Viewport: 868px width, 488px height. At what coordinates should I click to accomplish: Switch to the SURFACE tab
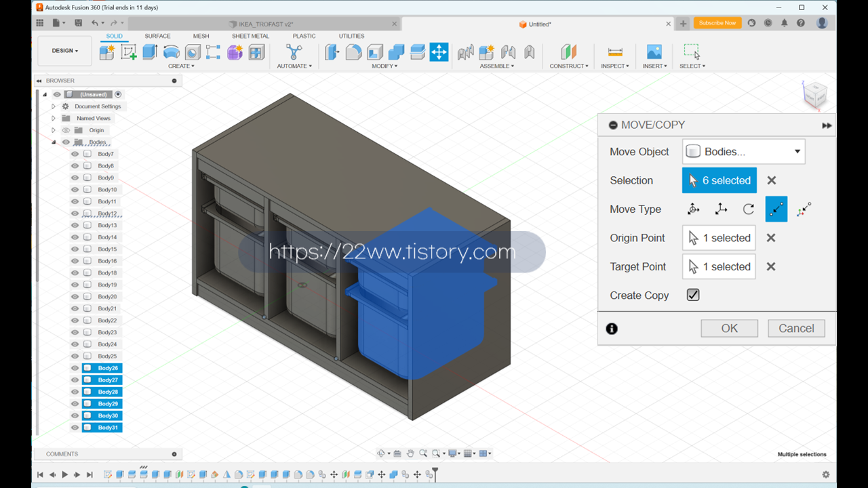(x=157, y=36)
